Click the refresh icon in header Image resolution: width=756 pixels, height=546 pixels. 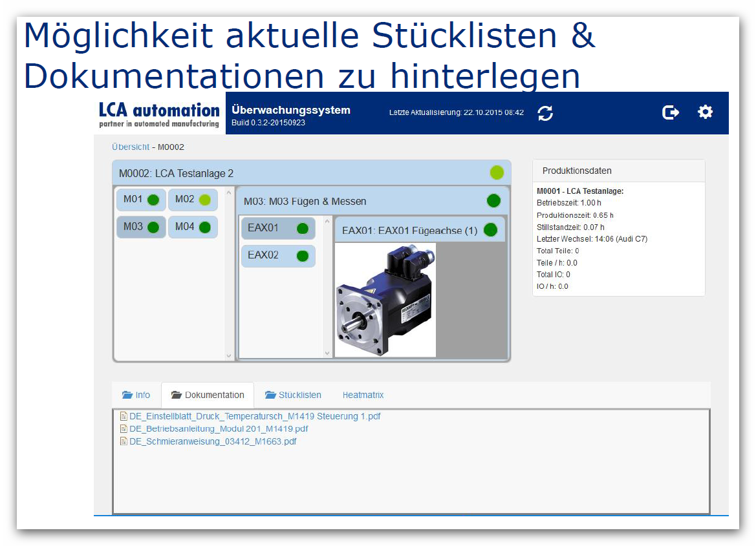click(x=545, y=113)
